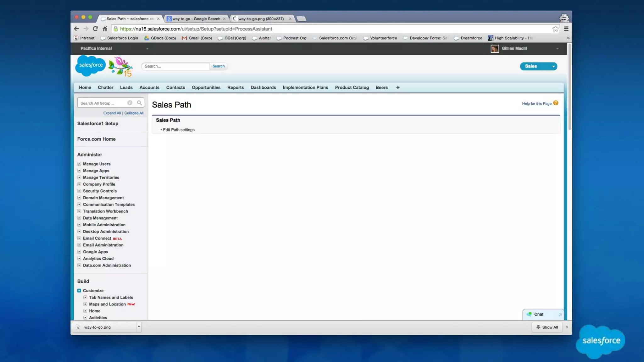The width and height of the screenshot is (644, 362).
Task: Bookmark page with the star icon
Action: pyautogui.click(x=555, y=29)
